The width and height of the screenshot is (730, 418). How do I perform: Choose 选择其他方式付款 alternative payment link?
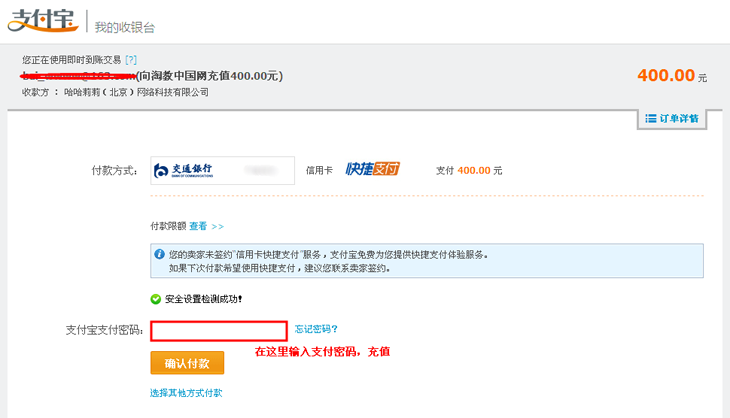(x=186, y=393)
